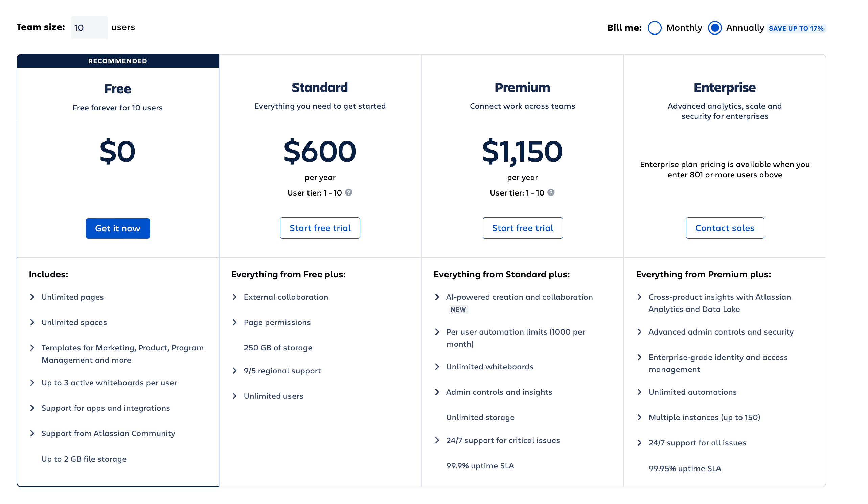Click help icon beside Standard user tier
This screenshot has width=868, height=504.
(348, 192)
